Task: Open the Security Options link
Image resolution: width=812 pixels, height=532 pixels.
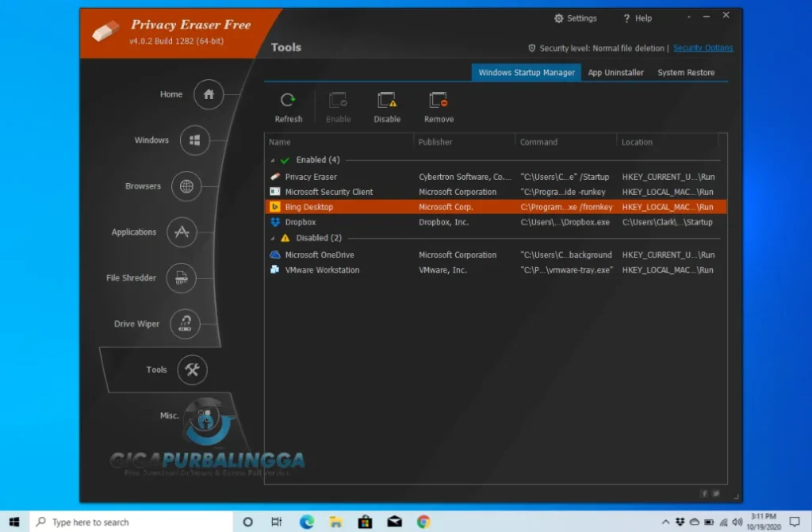Action: (703, 48)
